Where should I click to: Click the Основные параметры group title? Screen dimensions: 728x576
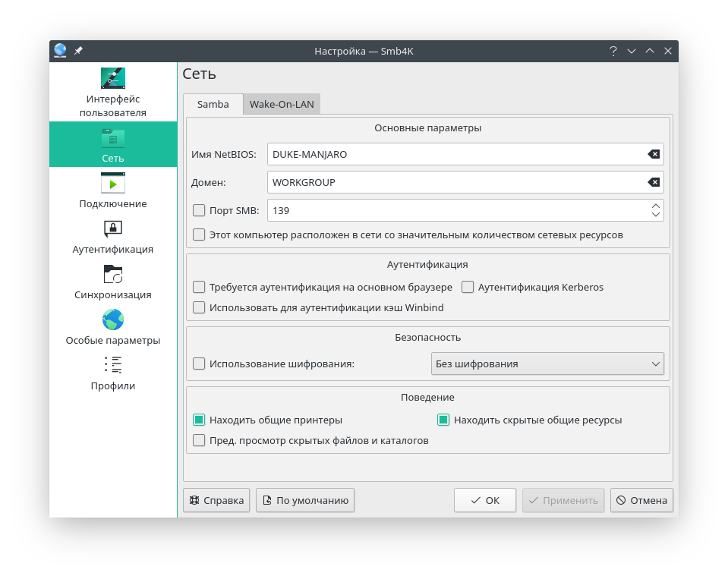[427, 128]
